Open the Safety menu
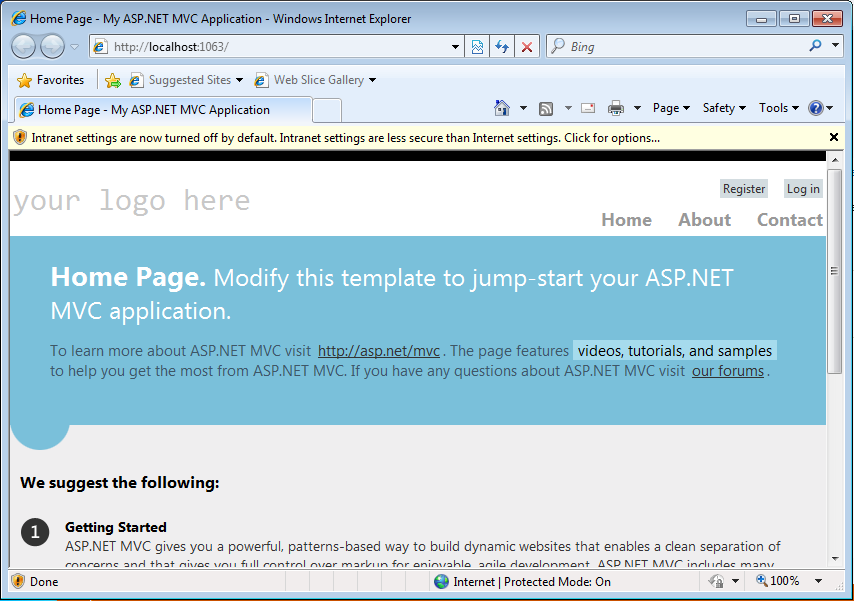The width and height of the screenshot is (854, 601). pos(724,108)
